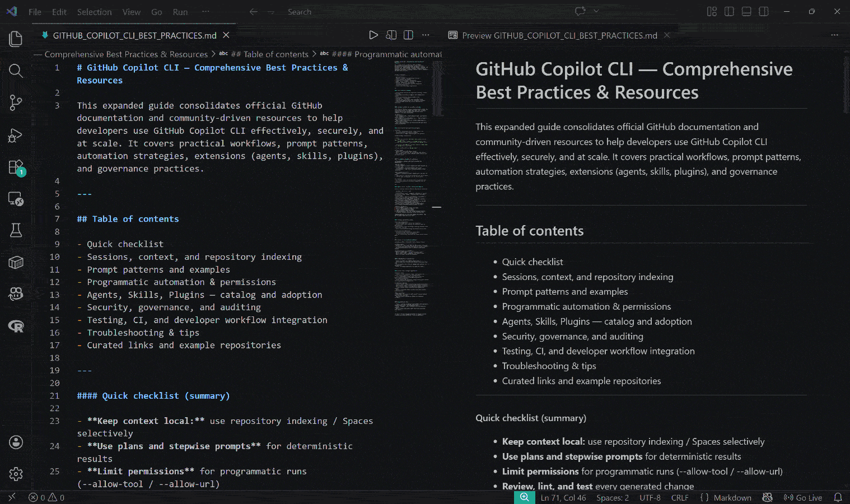Screen dimensions: 850x504
Task: Click '## Table of contents' editor line
Action: point(128,219)
